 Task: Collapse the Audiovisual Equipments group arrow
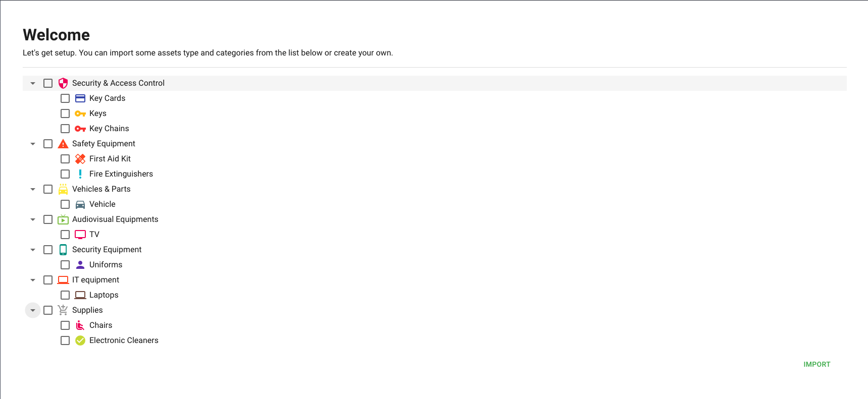click(x=33, y=219)
